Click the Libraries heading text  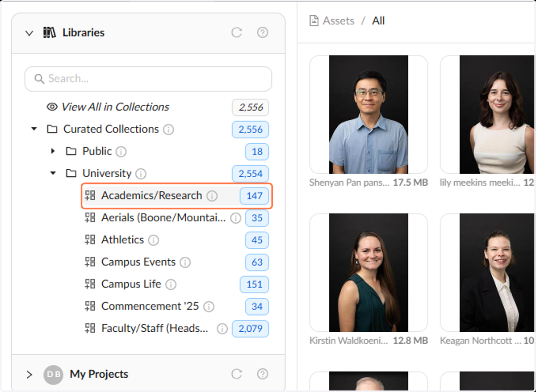[x=84, y=33]
